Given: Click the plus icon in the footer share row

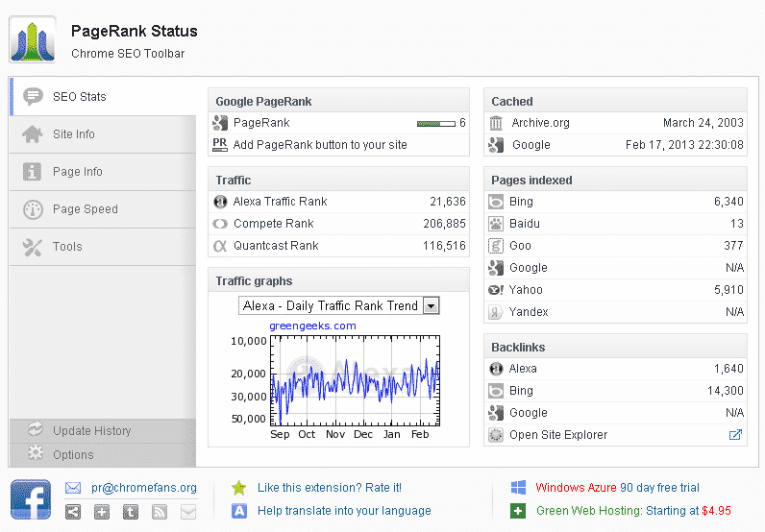Looking at the screenshot, I should [x=102, y=512].
